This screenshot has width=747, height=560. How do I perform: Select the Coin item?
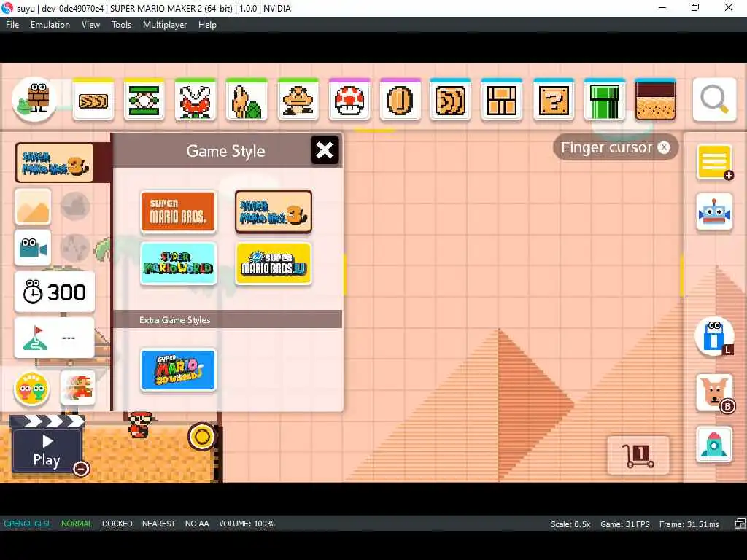pyautogui.click(x=400, y=100)
